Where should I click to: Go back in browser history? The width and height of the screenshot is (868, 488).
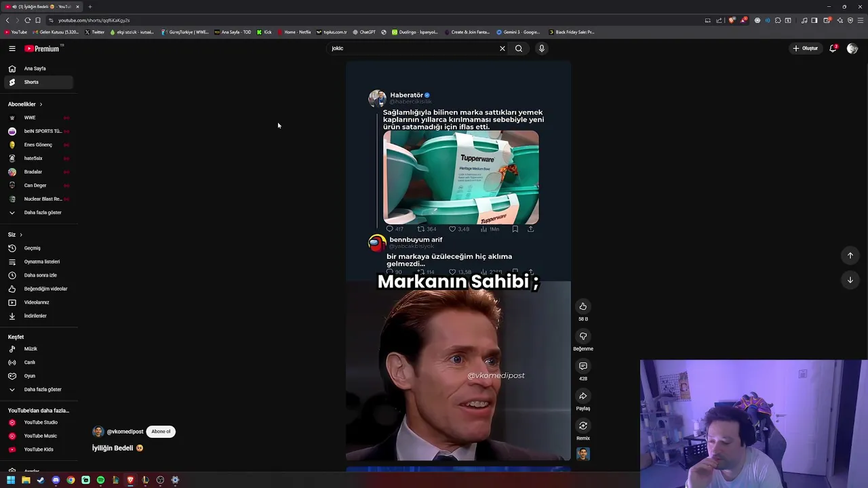[7, 20]
